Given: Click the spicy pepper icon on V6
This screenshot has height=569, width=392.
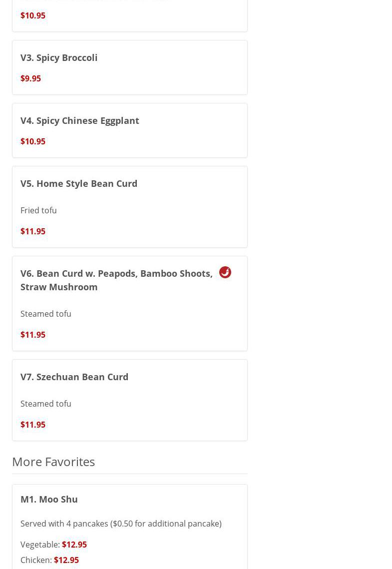Looking at the screenshot, I should click(x=225, y=272).
